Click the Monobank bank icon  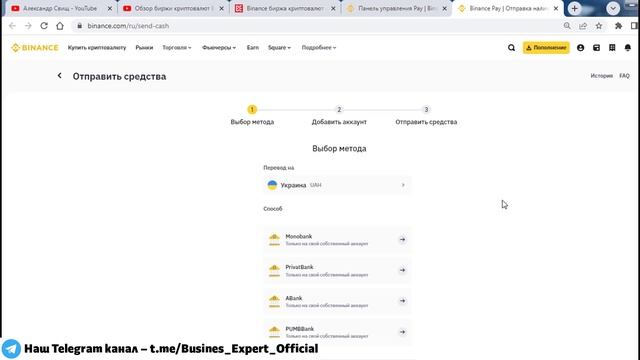[274, 240]
